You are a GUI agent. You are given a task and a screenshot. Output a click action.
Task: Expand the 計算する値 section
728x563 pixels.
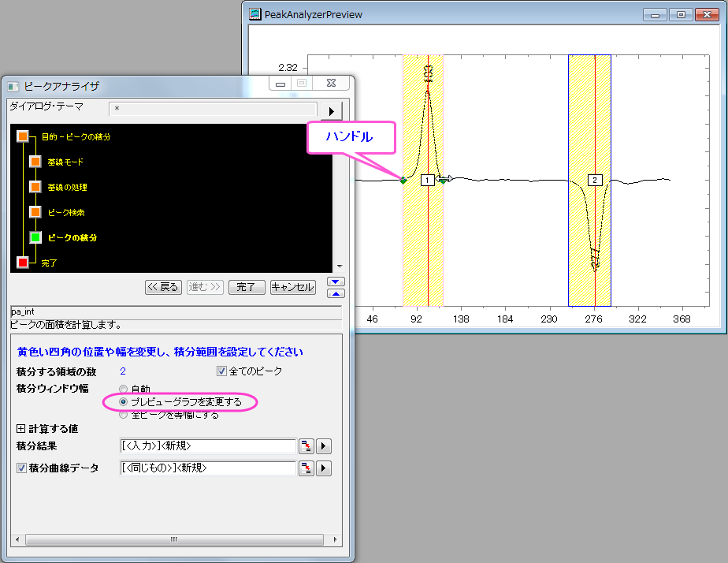[x=21, y=428]
